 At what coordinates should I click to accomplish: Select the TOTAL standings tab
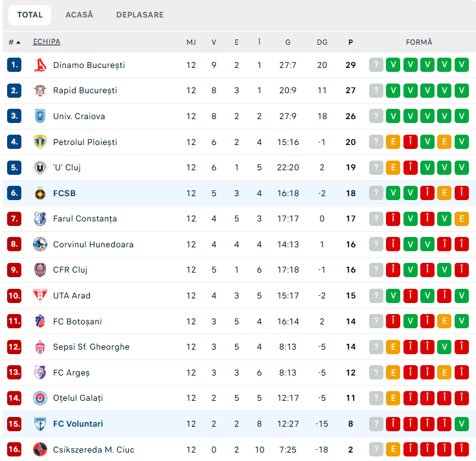pyautogui.click(x=30, y=15)
